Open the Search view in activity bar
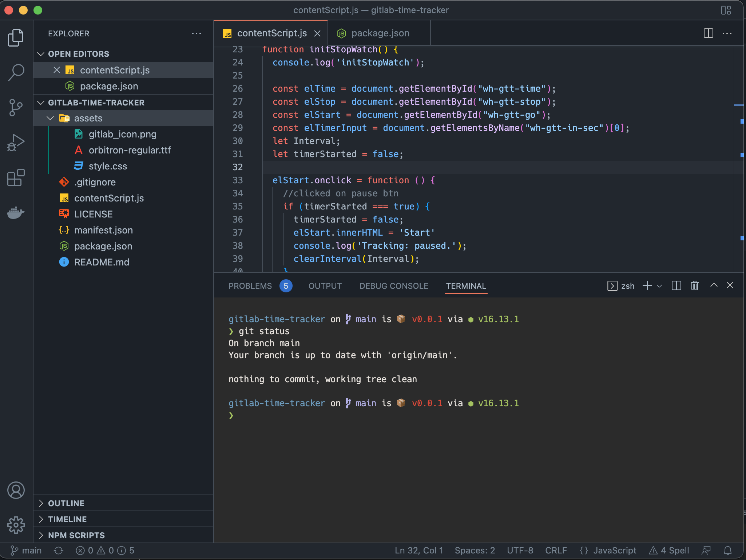The height and width of the screenshot is (560, 746). 16,72
